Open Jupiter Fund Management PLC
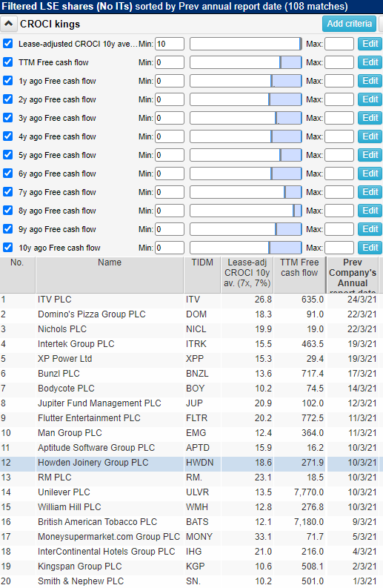The height and width of the screenshot is (588, 383). 190,403
